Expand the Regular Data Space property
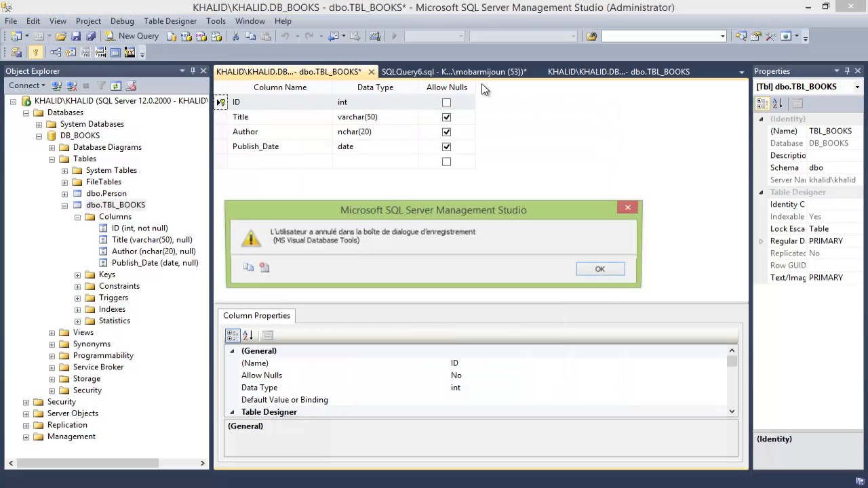Screen dimensions: 868x488 [x=761, y=241]
